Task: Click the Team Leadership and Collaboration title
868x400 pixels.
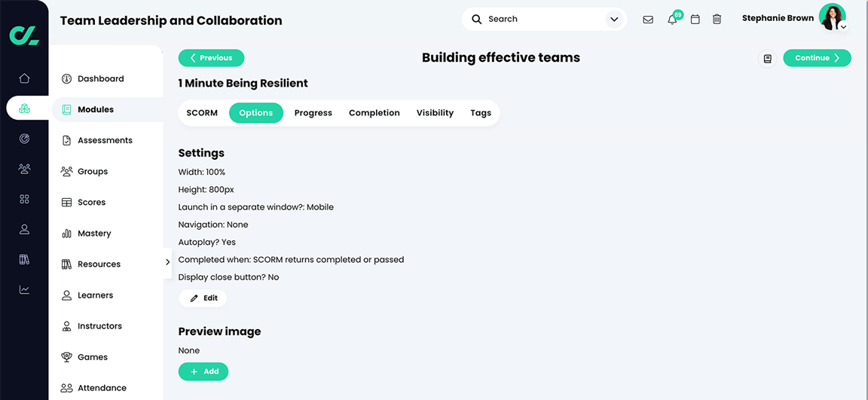Action: (171, 21)
